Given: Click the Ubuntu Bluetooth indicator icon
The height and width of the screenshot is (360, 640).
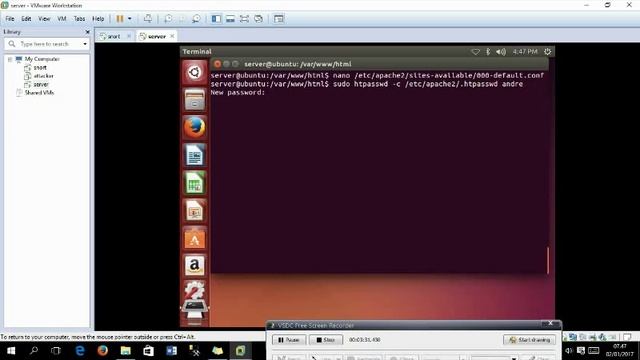Looking at the screenshot, I should pyautogui.click(x=488, y=52).
